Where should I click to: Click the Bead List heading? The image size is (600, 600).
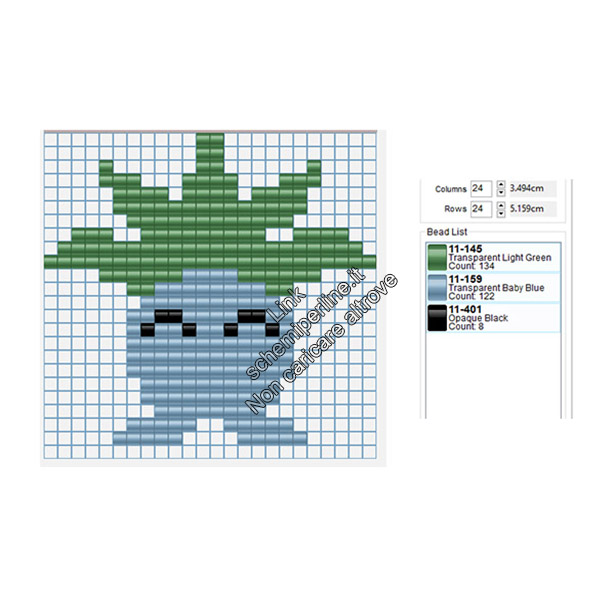coord(447,232)
